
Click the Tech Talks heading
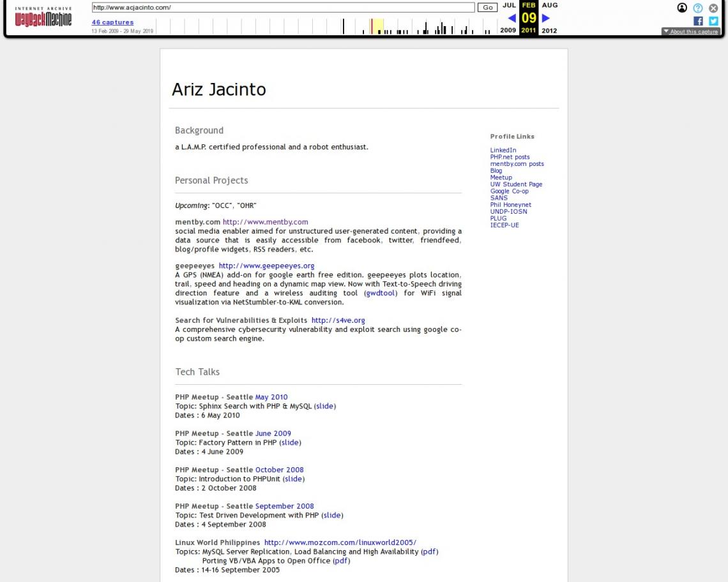(x=197, y=372)
